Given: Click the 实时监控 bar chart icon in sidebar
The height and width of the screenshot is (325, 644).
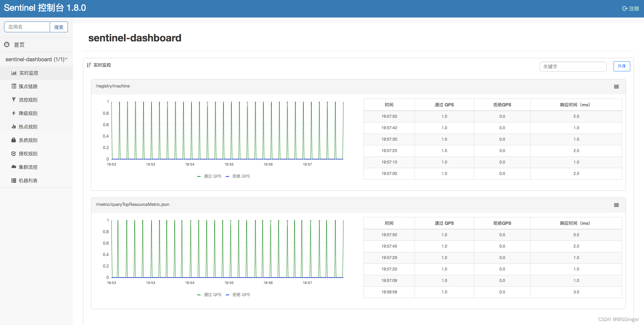Looking at the screenshot, I should [14, 73].
